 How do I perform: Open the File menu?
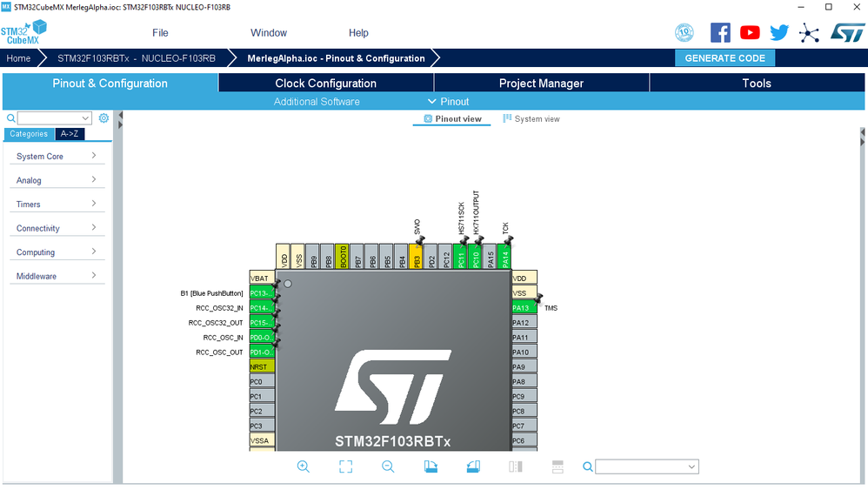[x=160, y=33]
